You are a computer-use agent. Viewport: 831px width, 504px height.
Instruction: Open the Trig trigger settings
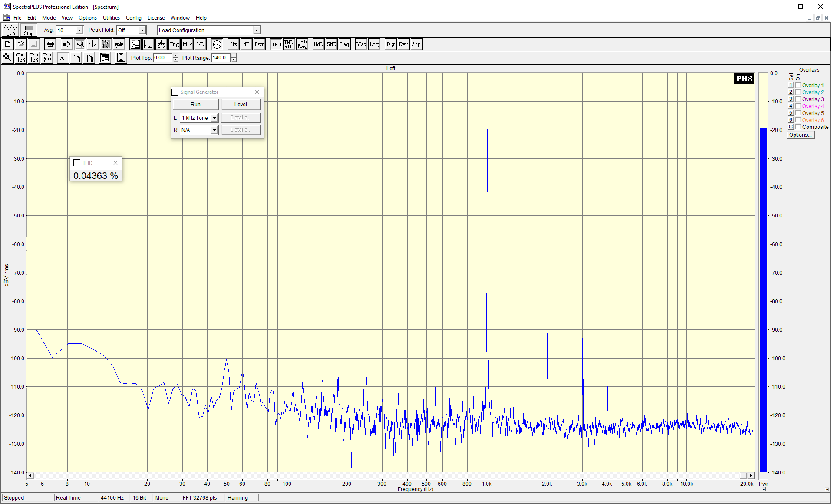174,44
